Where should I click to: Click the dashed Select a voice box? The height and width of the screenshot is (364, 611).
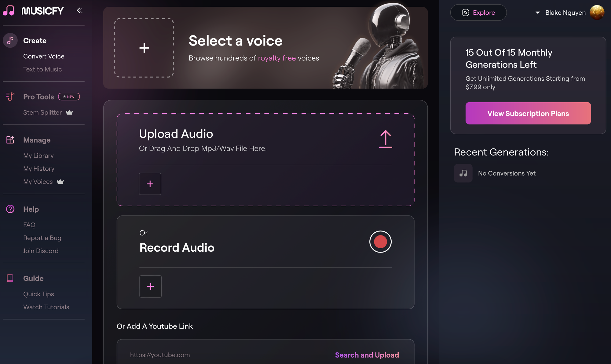point(144,48)
